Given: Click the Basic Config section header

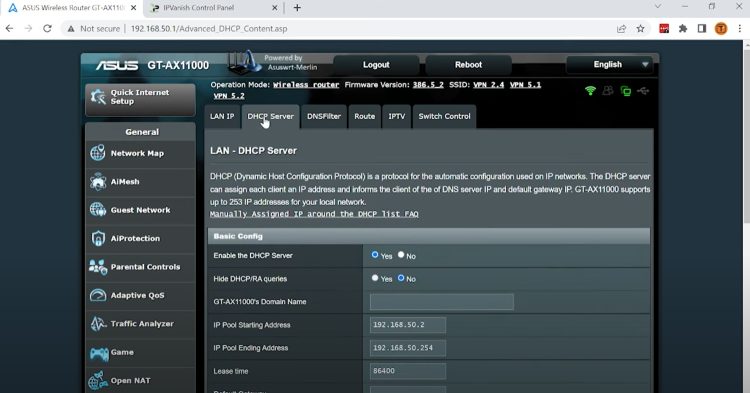Looking at the screenshot, I should 429,236.
